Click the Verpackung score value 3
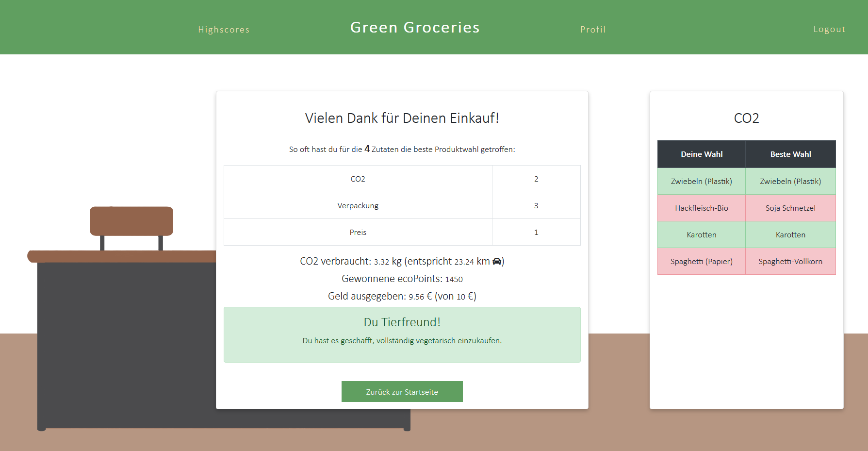Viewport: 868px width, 451px height. pos(536,205)
